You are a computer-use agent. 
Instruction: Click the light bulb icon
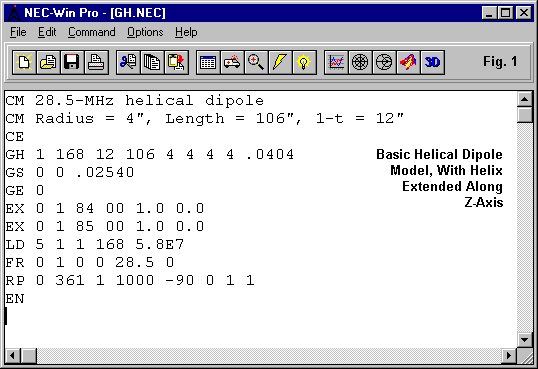pos(304,62)
